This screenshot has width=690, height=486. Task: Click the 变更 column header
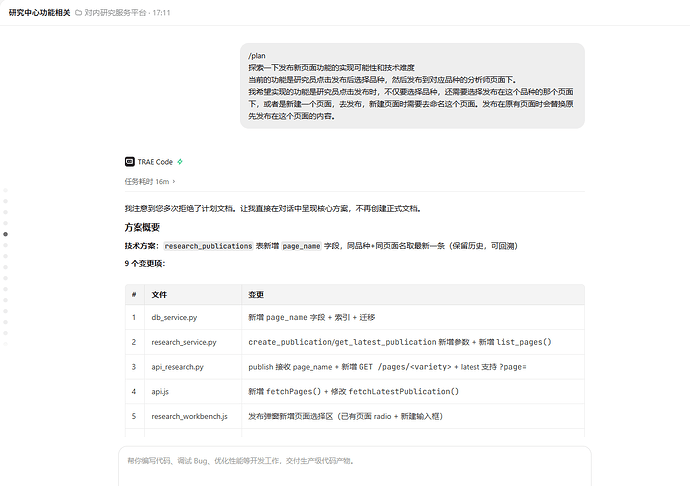[256, 295]
